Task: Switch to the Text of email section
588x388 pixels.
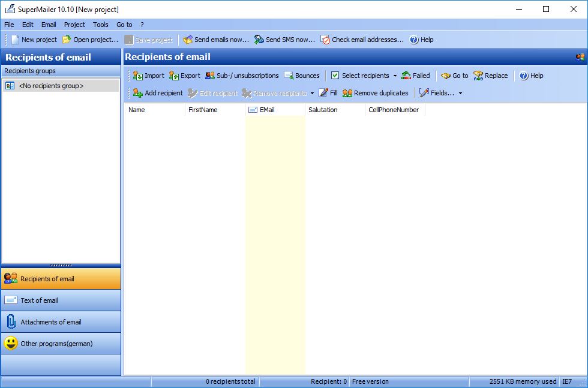Action: tap(61, 300)
